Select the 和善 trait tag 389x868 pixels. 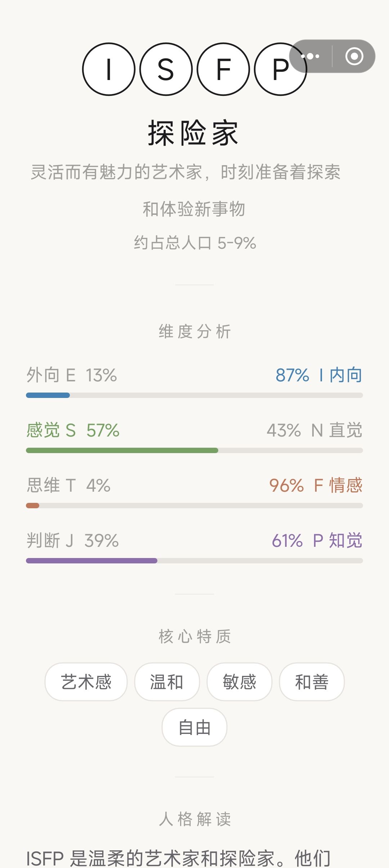click(312, 682)
